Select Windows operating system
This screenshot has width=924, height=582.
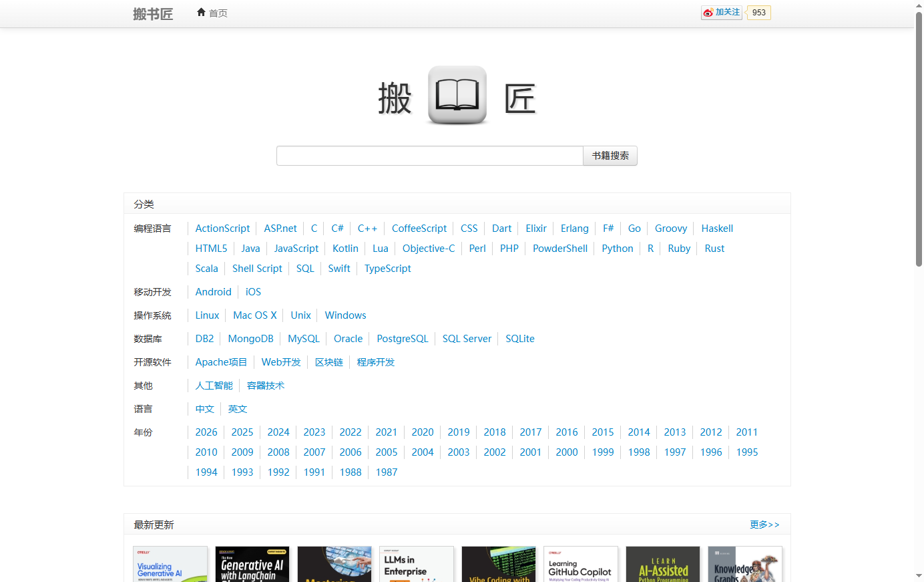[x=346, y=315]
